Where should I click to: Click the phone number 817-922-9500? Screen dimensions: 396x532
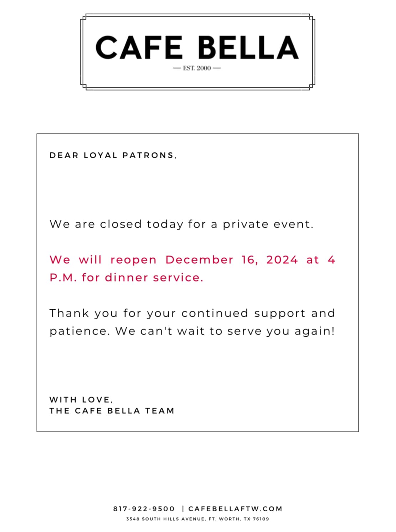(144, 509)
